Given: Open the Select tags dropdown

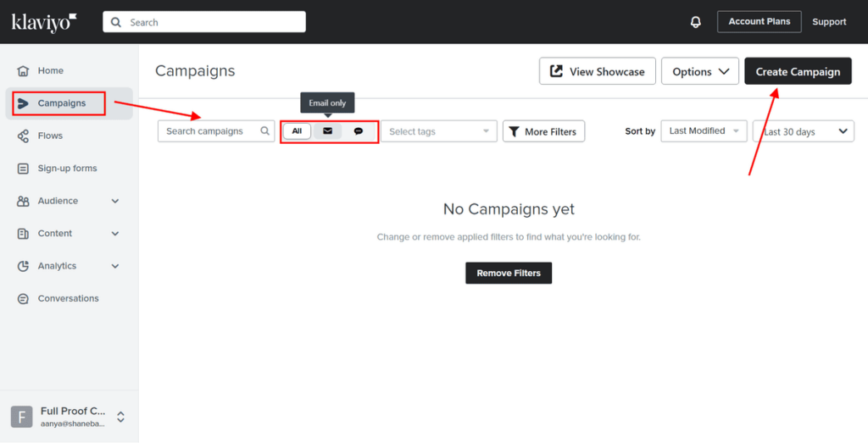Looking at the screenshot, I should click(439, 131).
